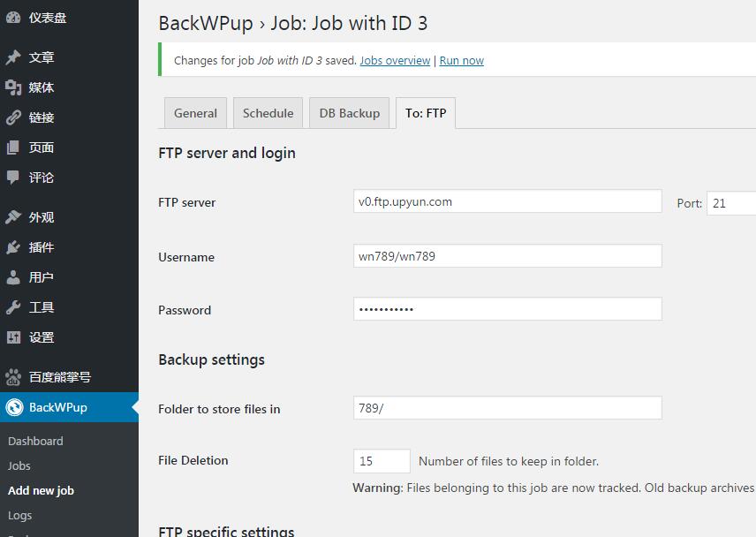756x537 pixels.
Task: Open the Jobs overview link
Action: tap(395, 61)
